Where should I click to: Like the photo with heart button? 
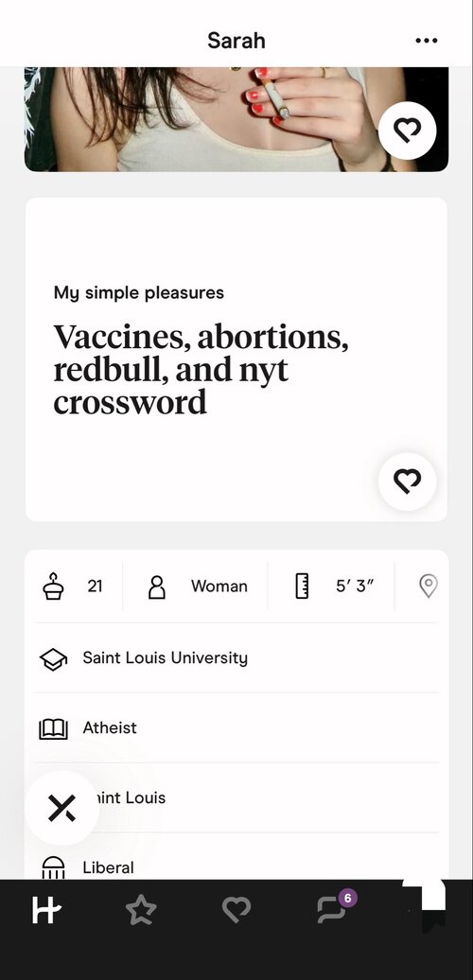[408, 131]
